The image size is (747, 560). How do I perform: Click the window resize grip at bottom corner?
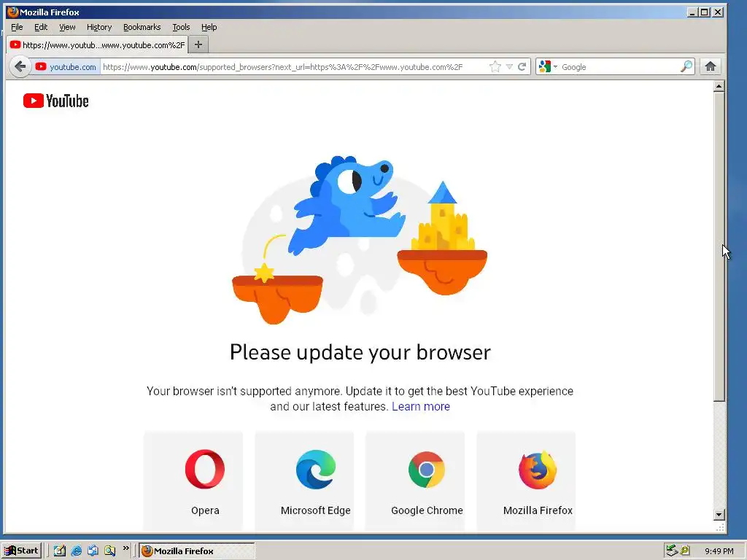[720, 527]
